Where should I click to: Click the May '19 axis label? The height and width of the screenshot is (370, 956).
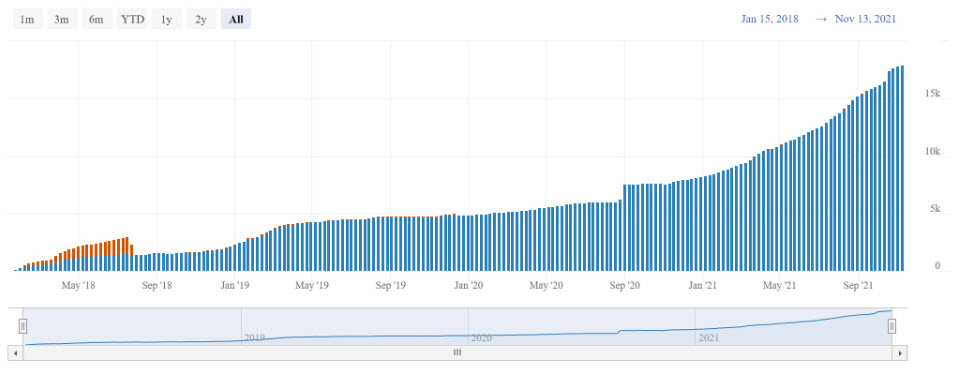312,285
